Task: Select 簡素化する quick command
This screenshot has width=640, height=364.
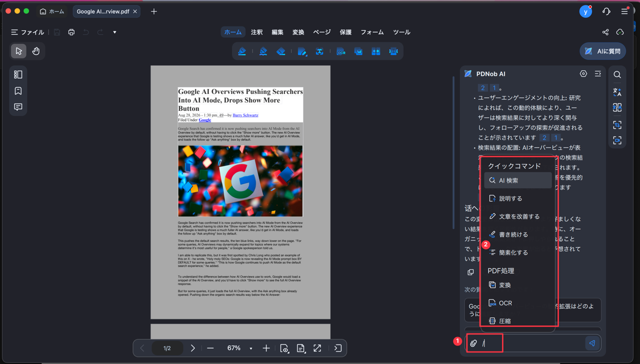Action: (x=518, y=252)
